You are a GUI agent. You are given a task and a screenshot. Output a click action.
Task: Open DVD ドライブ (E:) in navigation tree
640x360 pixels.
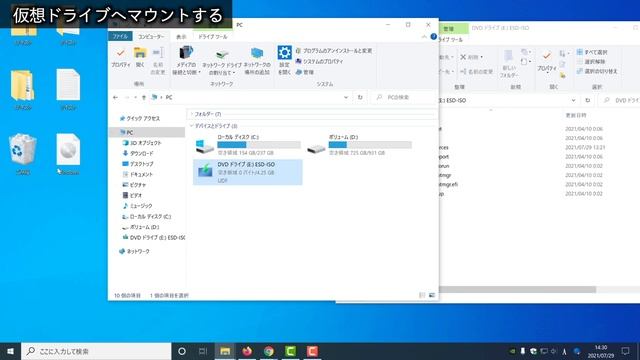click(153, 238)
